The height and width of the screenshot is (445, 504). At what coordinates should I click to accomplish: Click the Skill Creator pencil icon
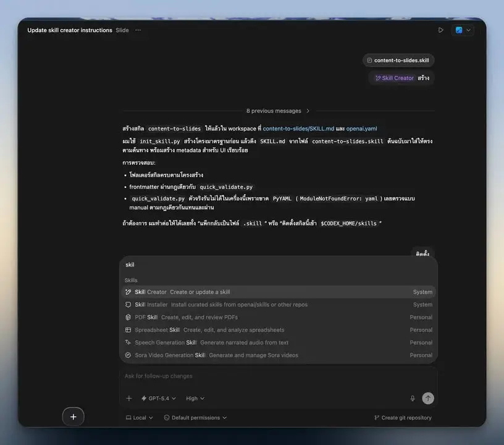pos(128,292)
